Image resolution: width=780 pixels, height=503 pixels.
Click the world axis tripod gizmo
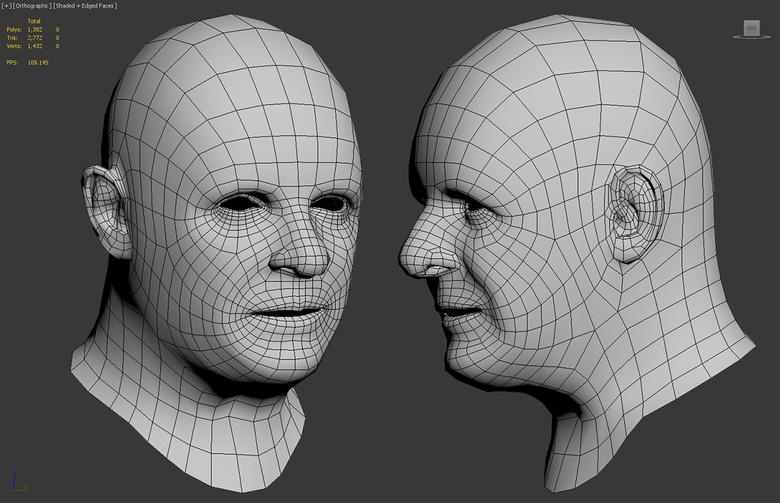19,484
